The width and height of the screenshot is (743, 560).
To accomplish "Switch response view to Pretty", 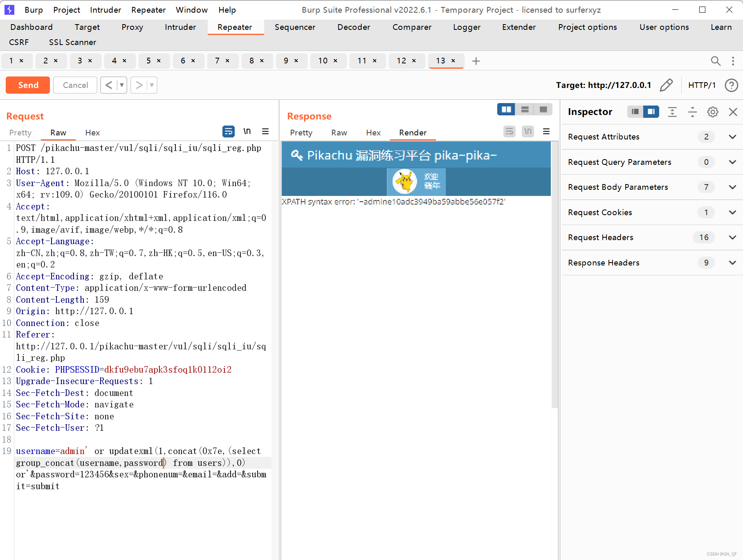I will pos(301,133).
